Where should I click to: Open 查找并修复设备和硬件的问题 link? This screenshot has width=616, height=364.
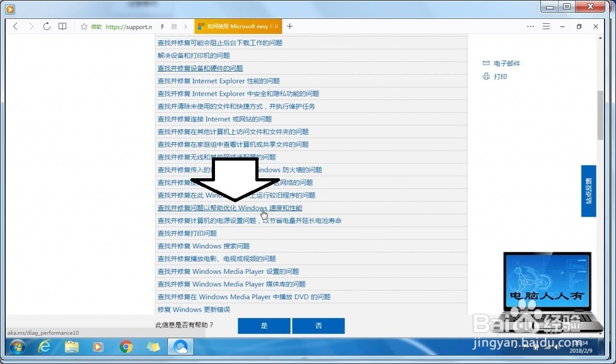pyautogui.click(x=200, y=68)
